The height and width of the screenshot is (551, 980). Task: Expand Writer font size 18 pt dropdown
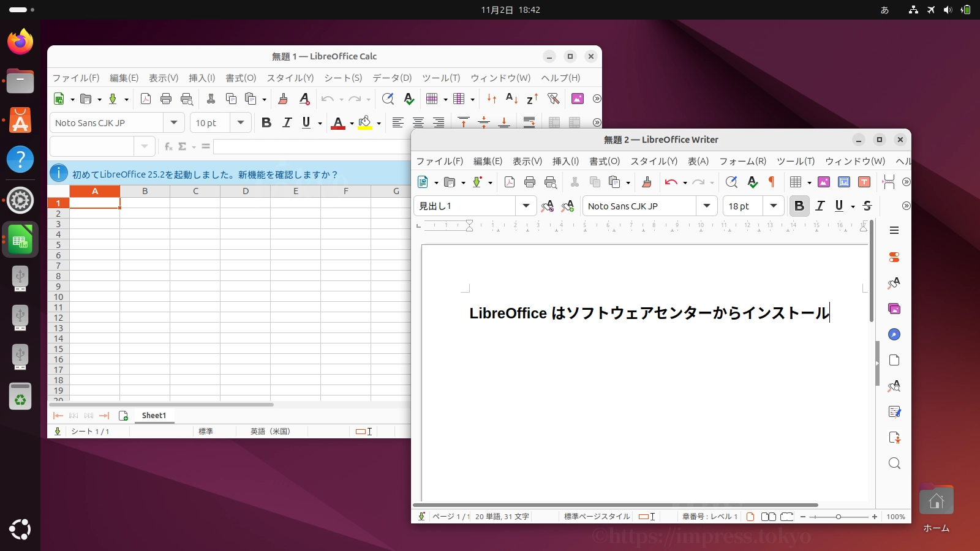pos(774,206)
